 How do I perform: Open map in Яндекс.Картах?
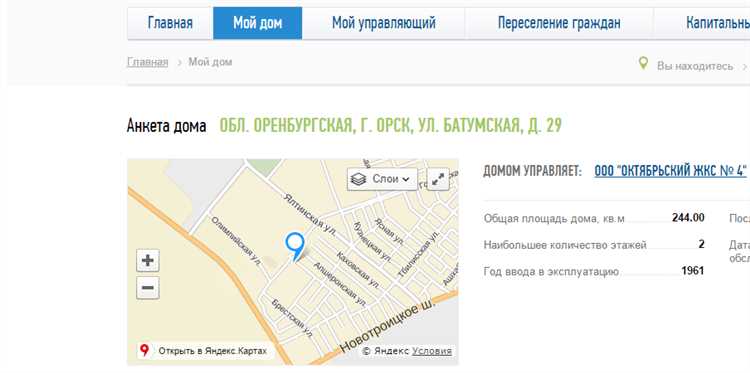(212, 351)
